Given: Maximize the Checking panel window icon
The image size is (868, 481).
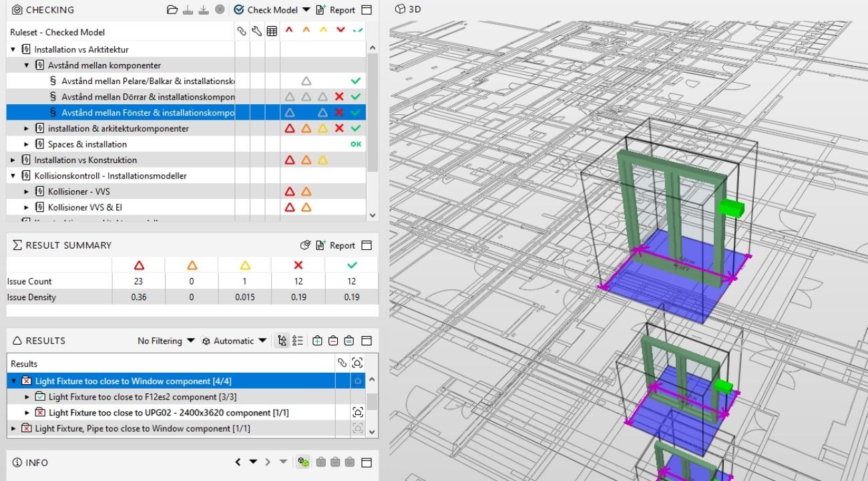Looking at the screenshot, I should click(x=366, y=10).
